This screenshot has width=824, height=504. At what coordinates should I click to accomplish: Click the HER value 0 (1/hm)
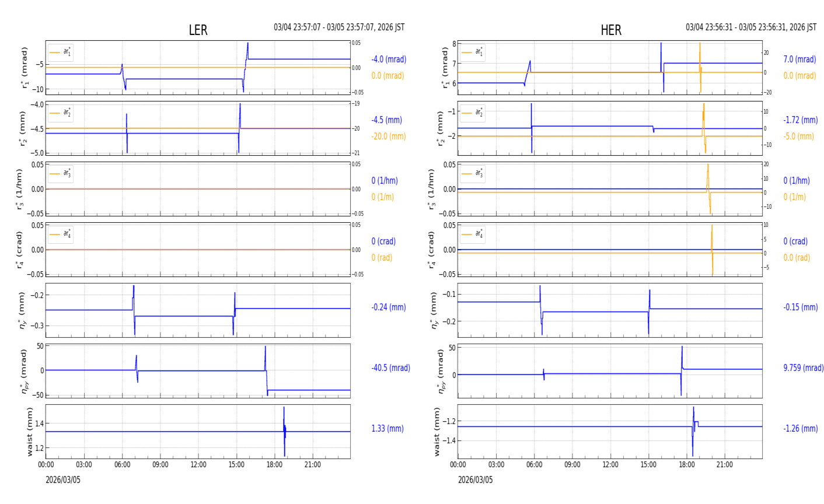pos(797,181)
